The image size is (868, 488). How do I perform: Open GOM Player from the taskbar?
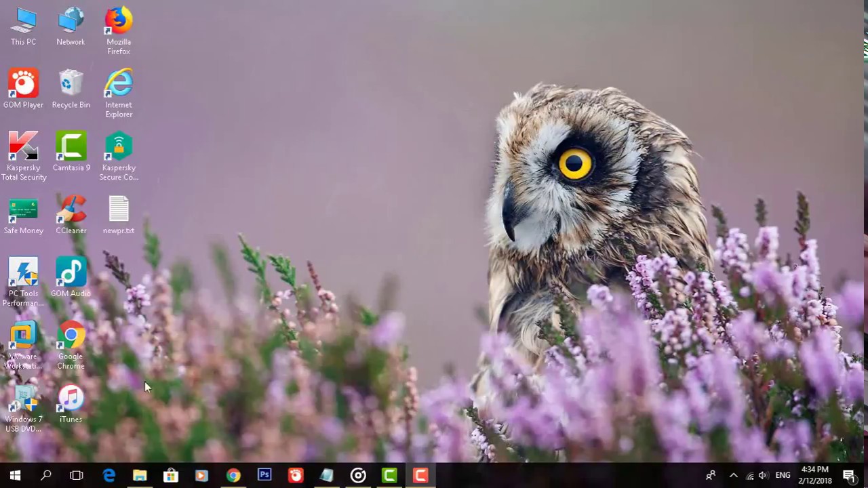(x=296, y=476)
